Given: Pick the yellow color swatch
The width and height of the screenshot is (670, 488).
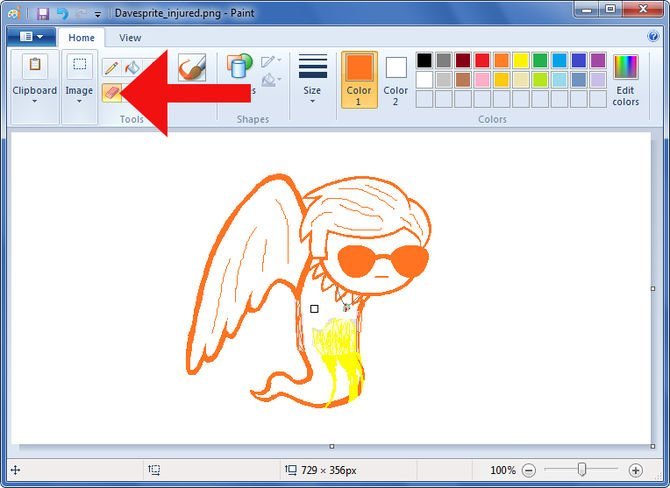Looking at the screenshot, I should click(x=520, y=61).
